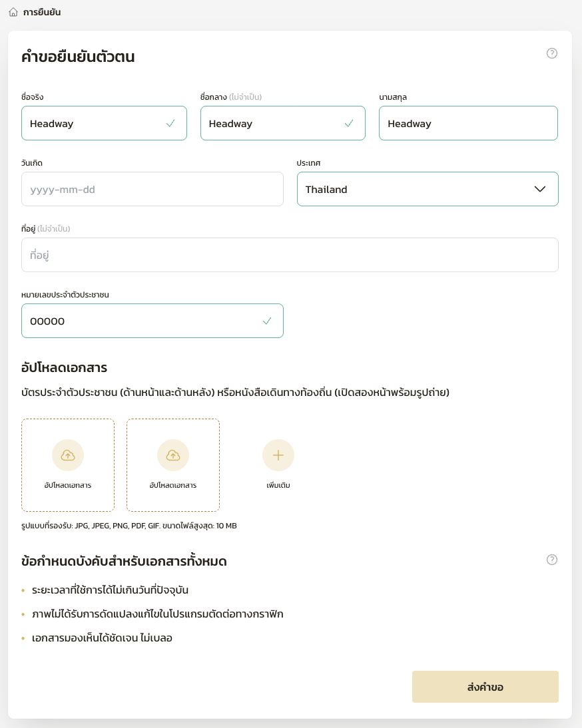Viewport: 582px width, 728px height.
Task: Click checkmark icon in ชื่อจริง field
Action: pos(170,123)
